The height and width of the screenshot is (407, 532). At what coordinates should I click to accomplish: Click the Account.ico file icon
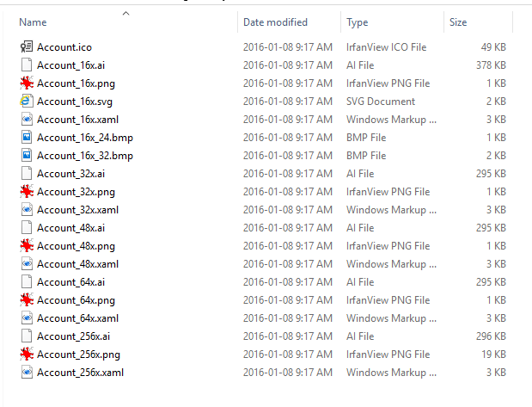pos(27,46)
